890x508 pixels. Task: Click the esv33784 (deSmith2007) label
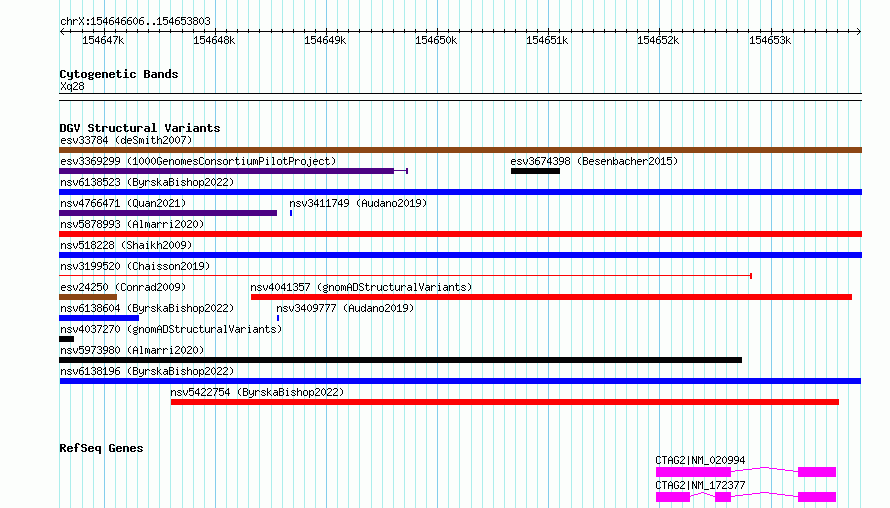(126, 140)
